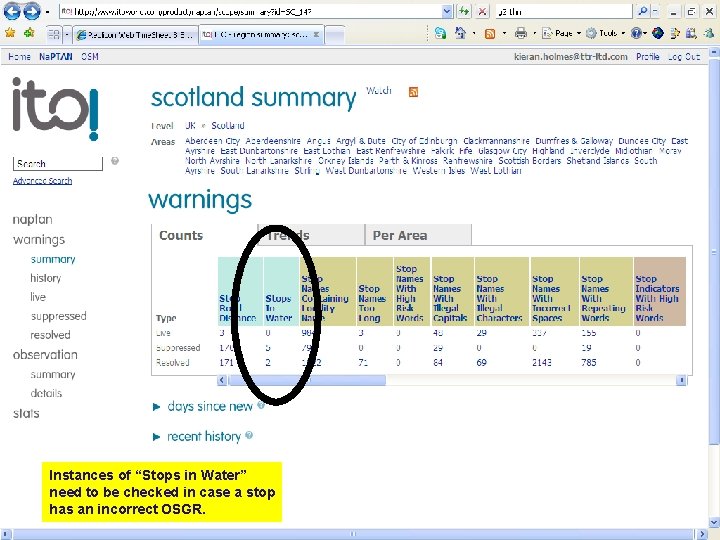Open the Print icon dropdown arrow
The image size is (720, 540).
[534, 33]
